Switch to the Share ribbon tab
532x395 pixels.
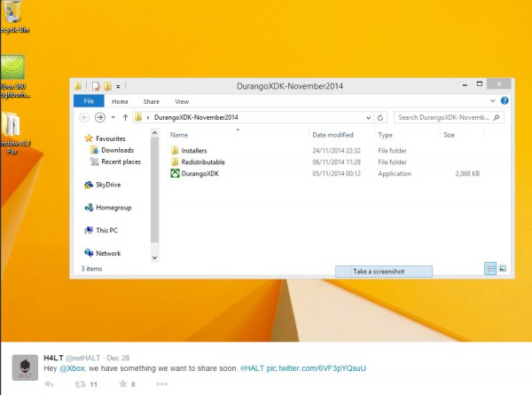(x=151, y=101)
